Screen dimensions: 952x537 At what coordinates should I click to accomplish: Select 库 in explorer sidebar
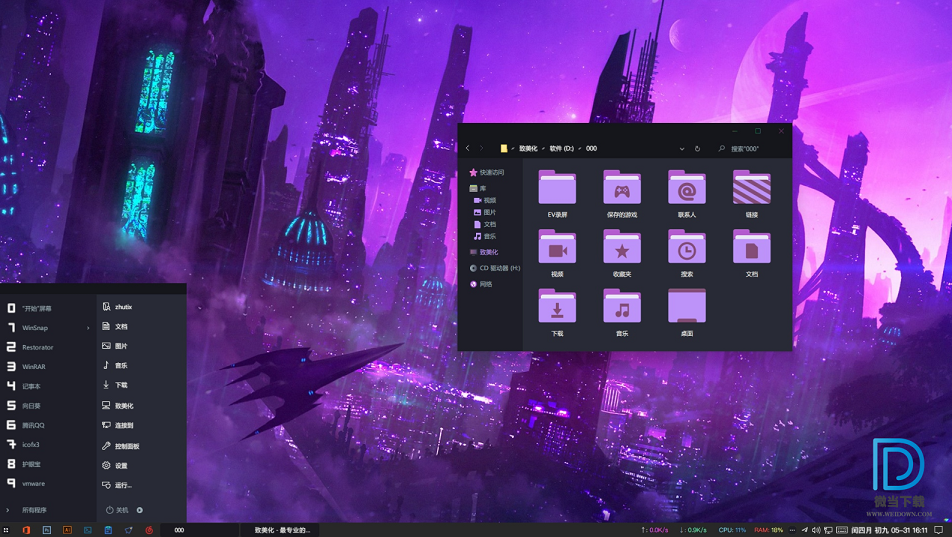coord(478,188)
